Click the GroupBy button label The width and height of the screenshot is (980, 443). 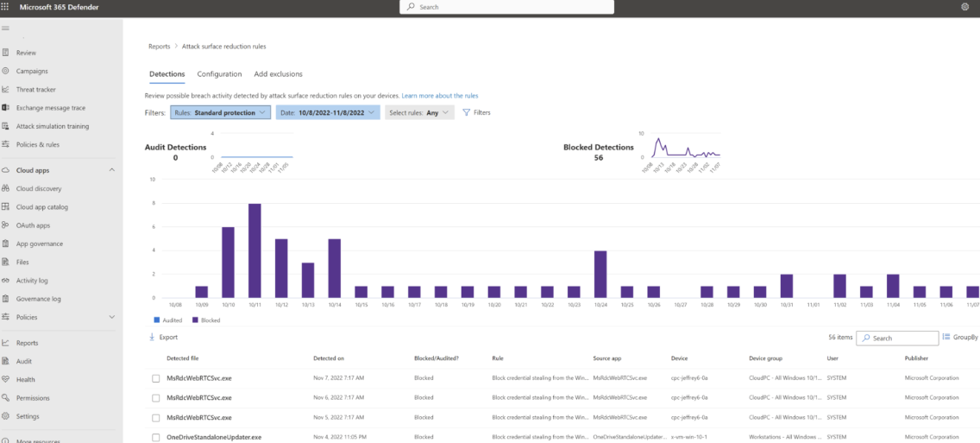tap(965, 338)
